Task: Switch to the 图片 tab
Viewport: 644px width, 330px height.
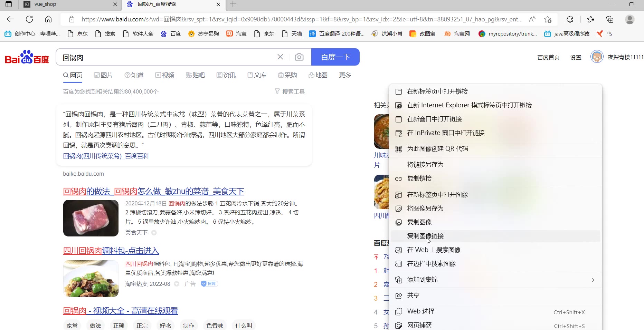Action: 103,75
